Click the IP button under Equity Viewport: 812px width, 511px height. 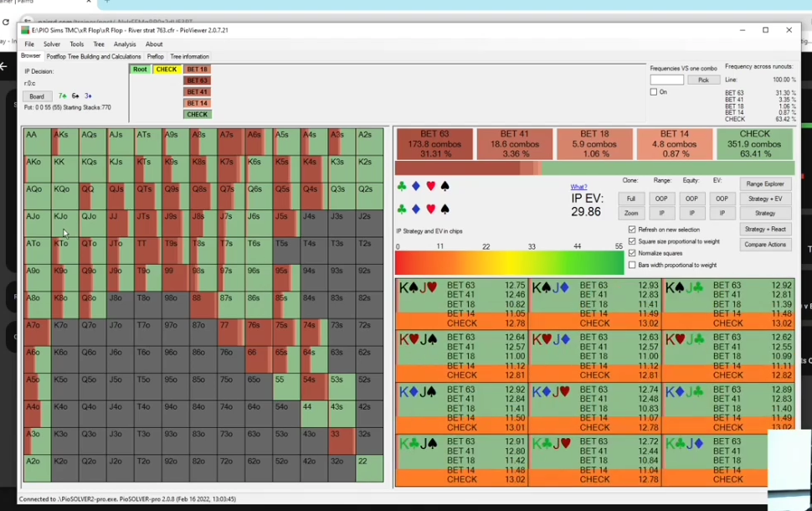tap(691, 213)
